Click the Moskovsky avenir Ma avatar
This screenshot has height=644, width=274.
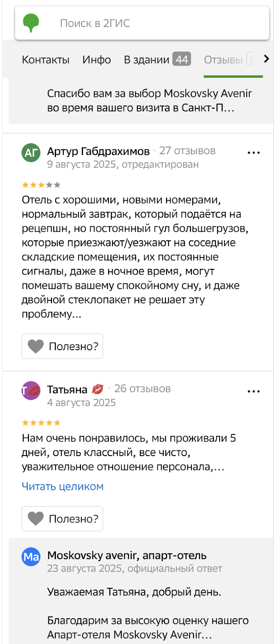[31, 557]
